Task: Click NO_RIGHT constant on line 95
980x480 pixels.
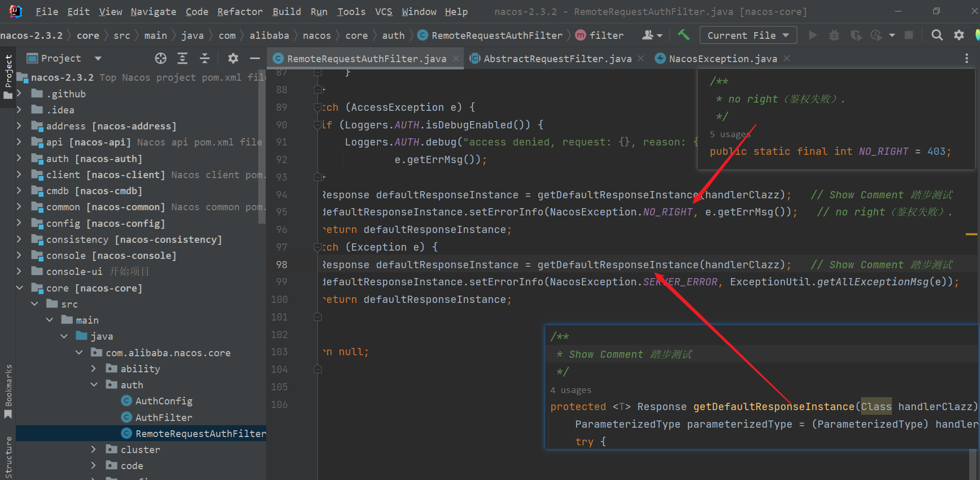Action: pyautogui.click(x=667, y=212)
